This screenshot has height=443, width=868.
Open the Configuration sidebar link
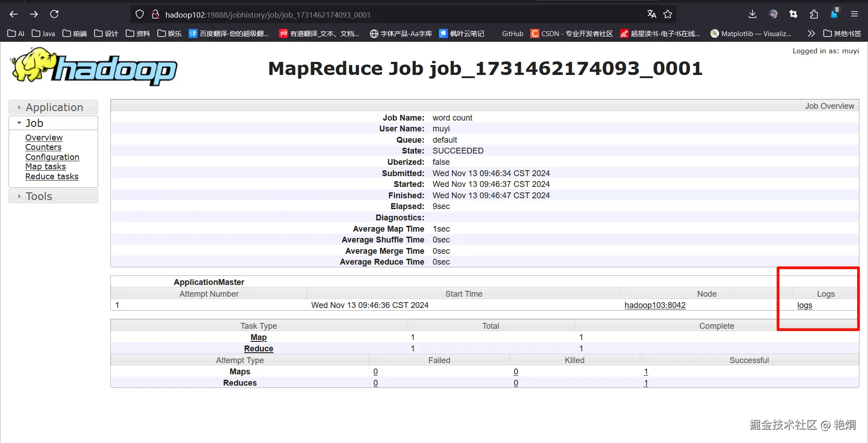coord(52,157)
